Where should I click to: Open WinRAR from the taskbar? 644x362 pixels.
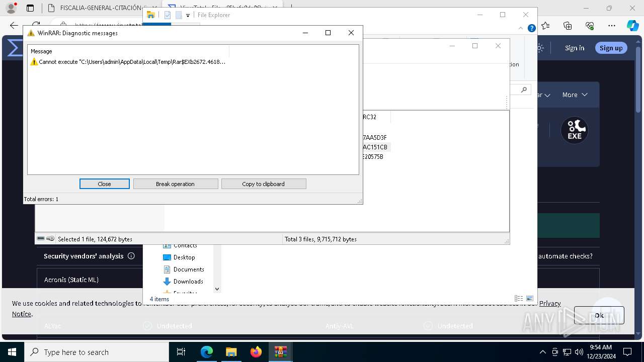280,352
